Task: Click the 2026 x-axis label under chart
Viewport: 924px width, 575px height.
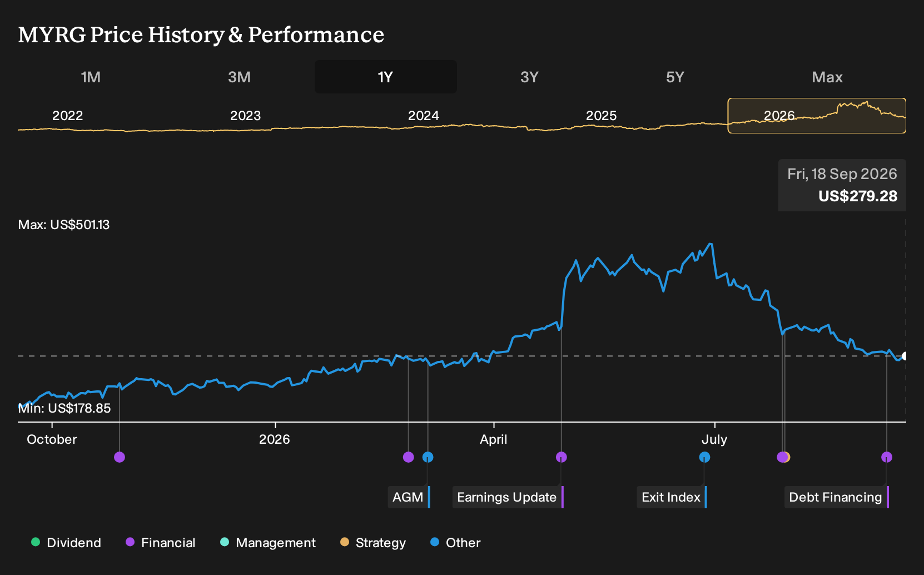Action: 275,439
